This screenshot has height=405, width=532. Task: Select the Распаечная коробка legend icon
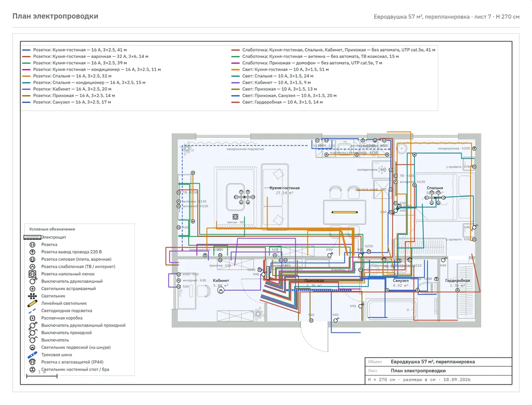point(32,318)
